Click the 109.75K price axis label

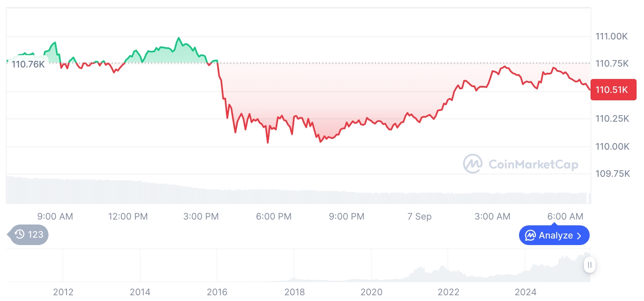click(612, 174)
